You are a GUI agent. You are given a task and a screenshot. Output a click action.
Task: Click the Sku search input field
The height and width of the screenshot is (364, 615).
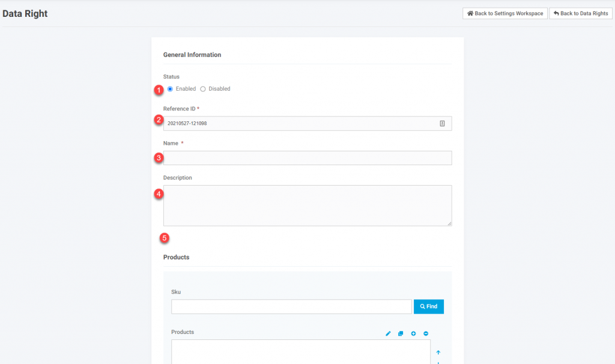click(291, 306)
